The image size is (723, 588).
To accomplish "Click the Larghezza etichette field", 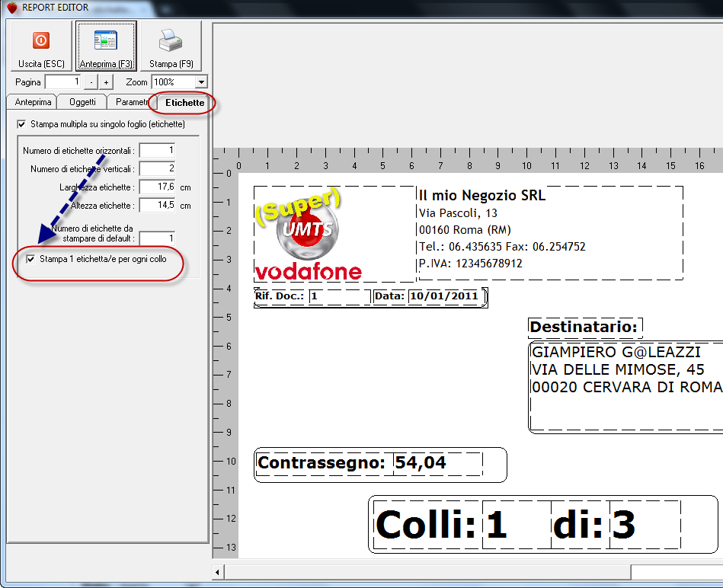I will click(x=157, y=187).
